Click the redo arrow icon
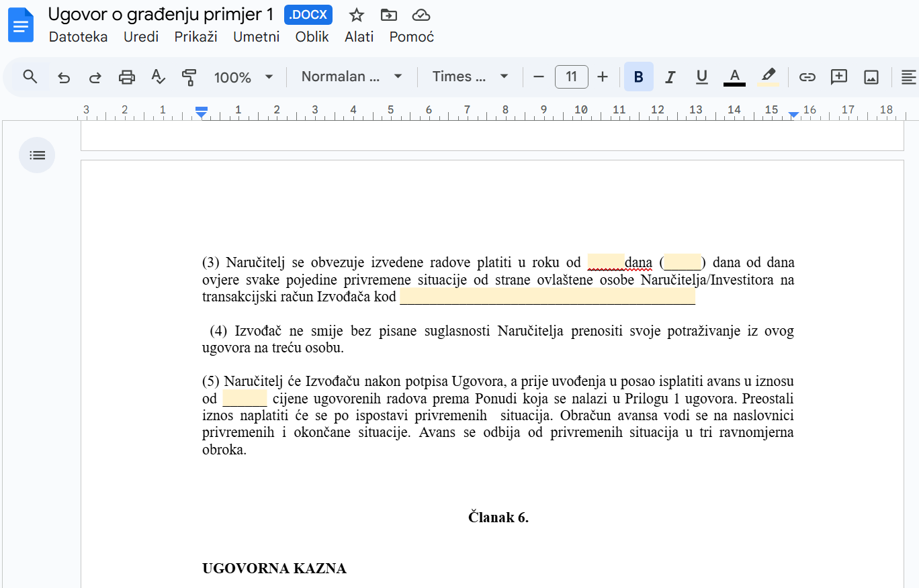 (95, 77)
